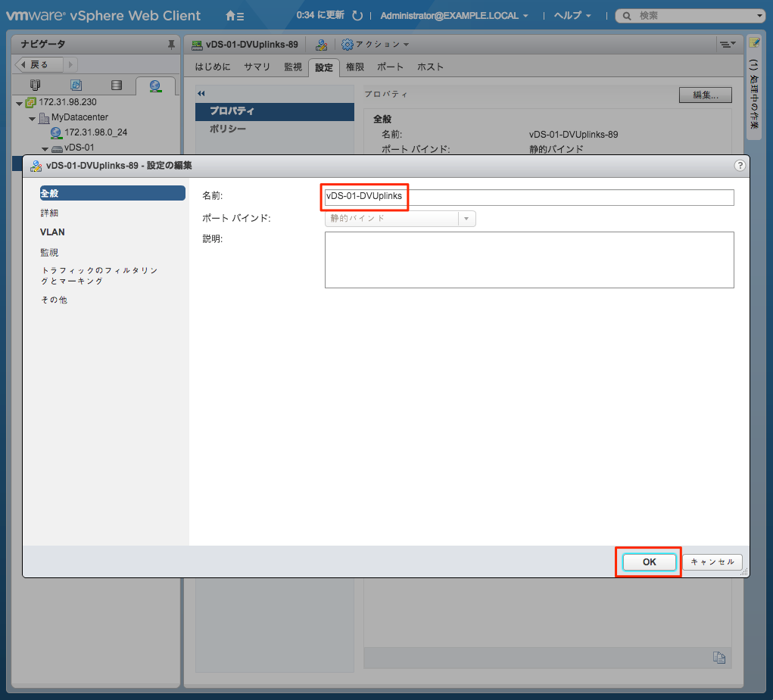Select 監視 in the dialog sidebar
Image resolution: width=773 pixels, height=700 pixels.
49,252
